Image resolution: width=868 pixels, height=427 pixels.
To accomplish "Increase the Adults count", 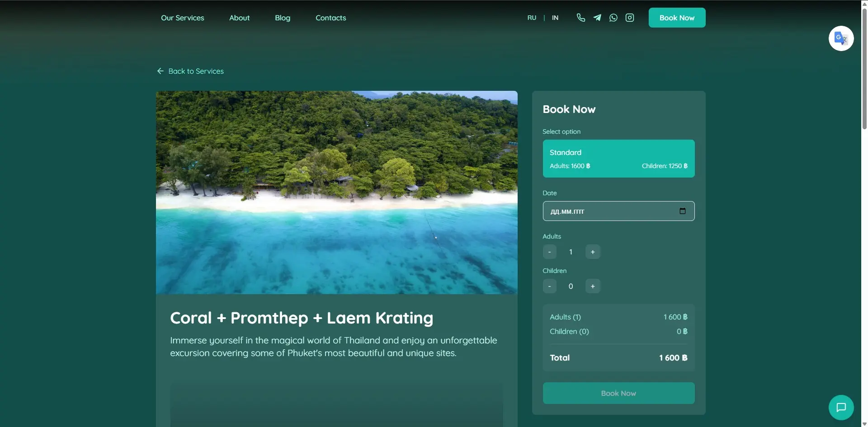I will coord(593,252).
